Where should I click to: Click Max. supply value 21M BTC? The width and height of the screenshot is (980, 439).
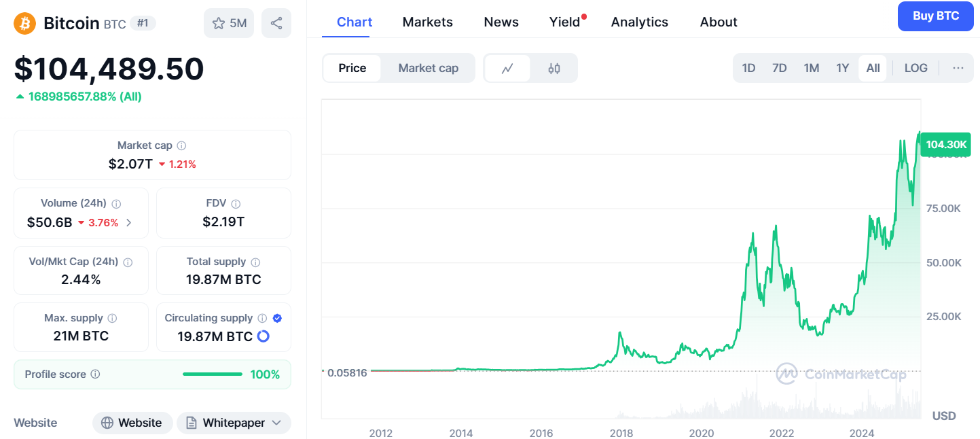pos(81,336)
